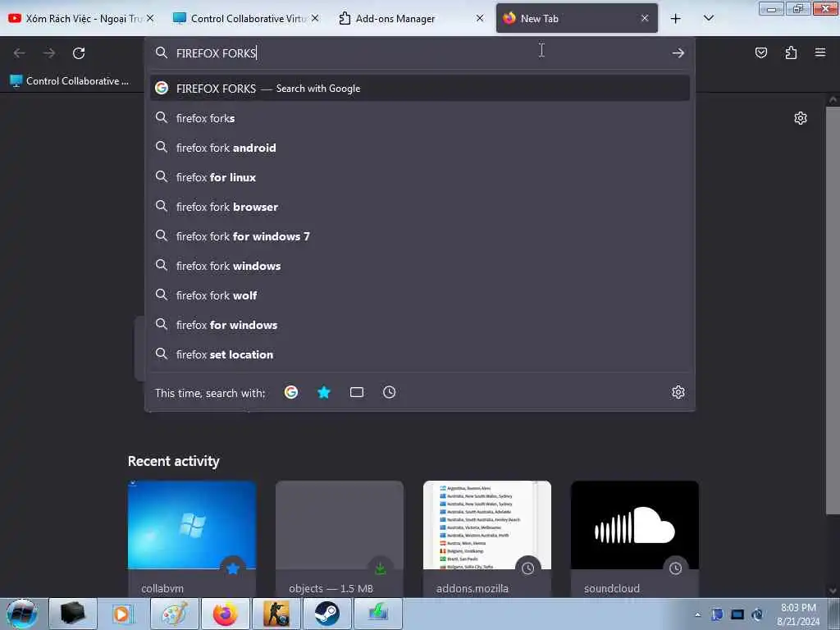Open a new tab with plus button
840x630 pixels.
676,18
